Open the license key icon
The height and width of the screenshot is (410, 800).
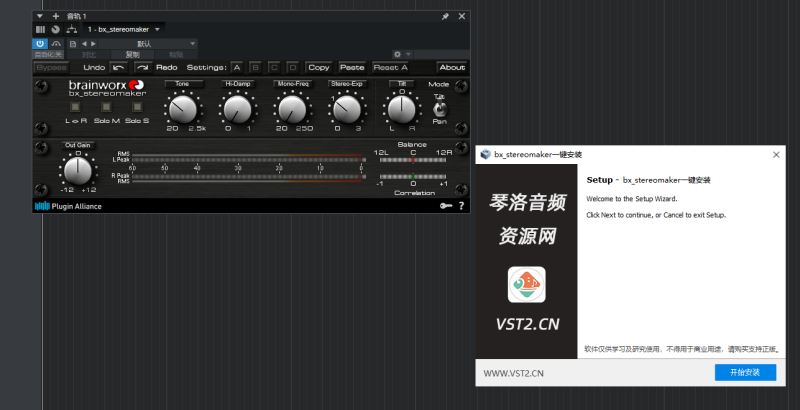pos(445,205)
